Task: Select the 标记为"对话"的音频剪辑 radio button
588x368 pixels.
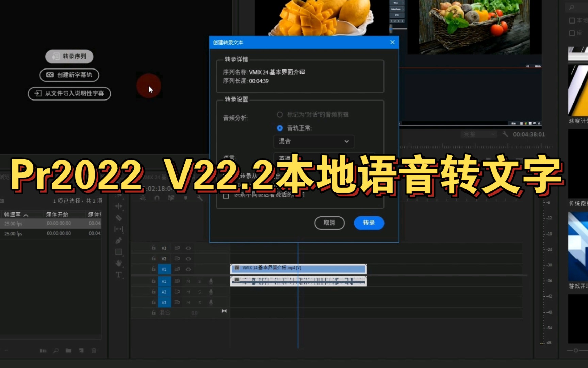Action: pyautogui.click(x=280, y=114)
